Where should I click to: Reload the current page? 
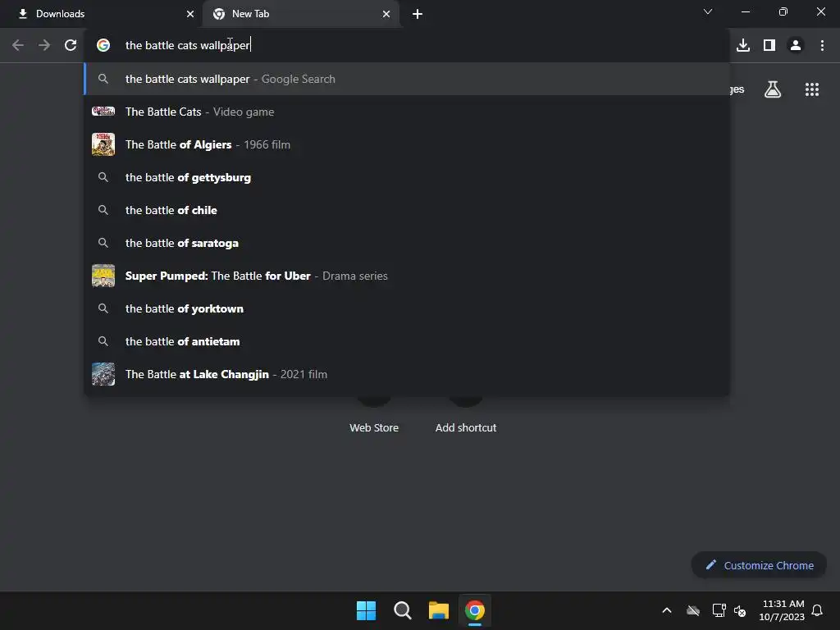click(x=71, y=45)
